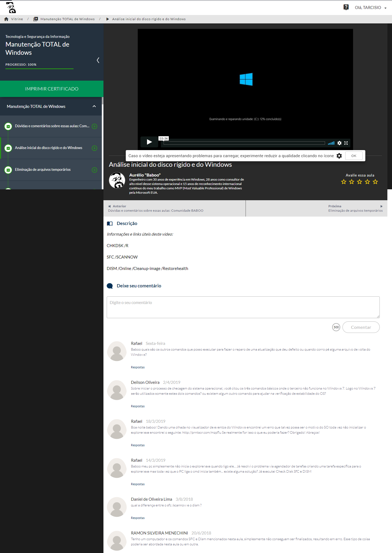Open video quality settings gear

click(x=339, y=143)
